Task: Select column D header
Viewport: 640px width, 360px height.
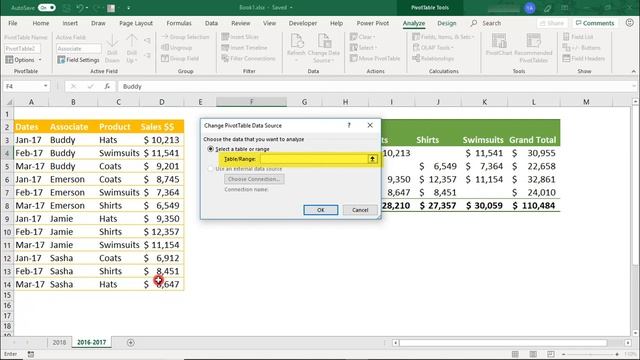Action: pos(162,102)
